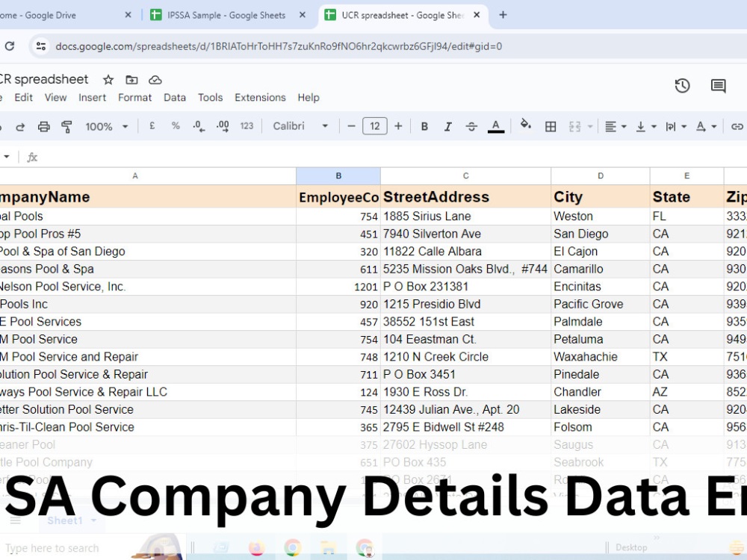Viewport: 747px width, 560px height.
Task: Open the Data menu
Action: tap(175, 98)
